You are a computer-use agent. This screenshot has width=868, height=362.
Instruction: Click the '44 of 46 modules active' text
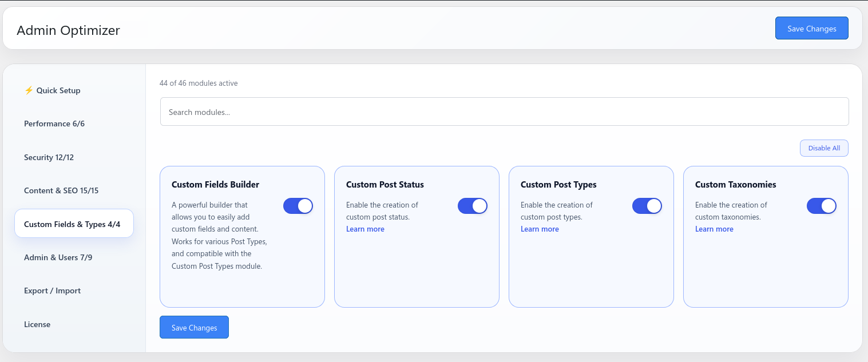[199, 83]
